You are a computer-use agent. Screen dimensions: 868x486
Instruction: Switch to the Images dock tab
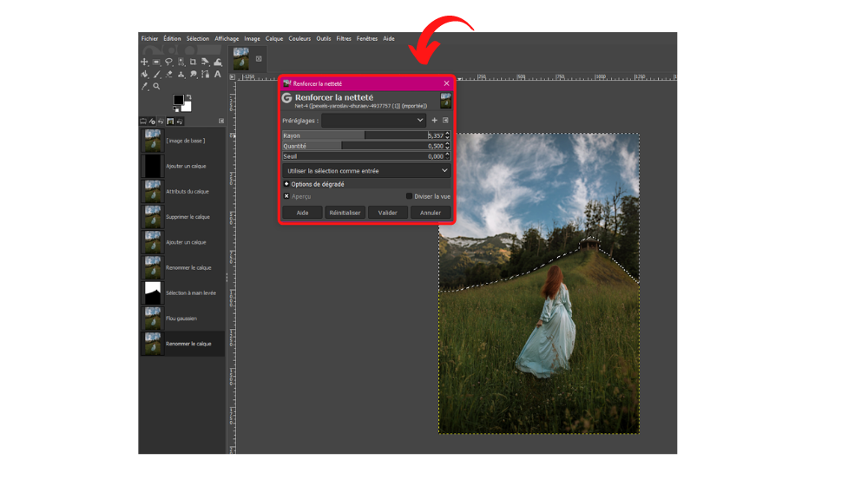coord(170,121)
